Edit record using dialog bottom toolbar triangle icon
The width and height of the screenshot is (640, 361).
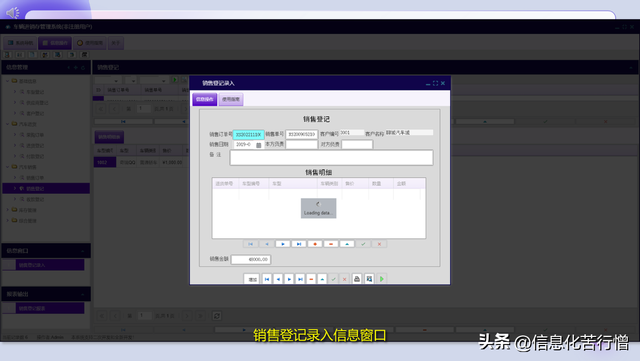pos(322,279)
